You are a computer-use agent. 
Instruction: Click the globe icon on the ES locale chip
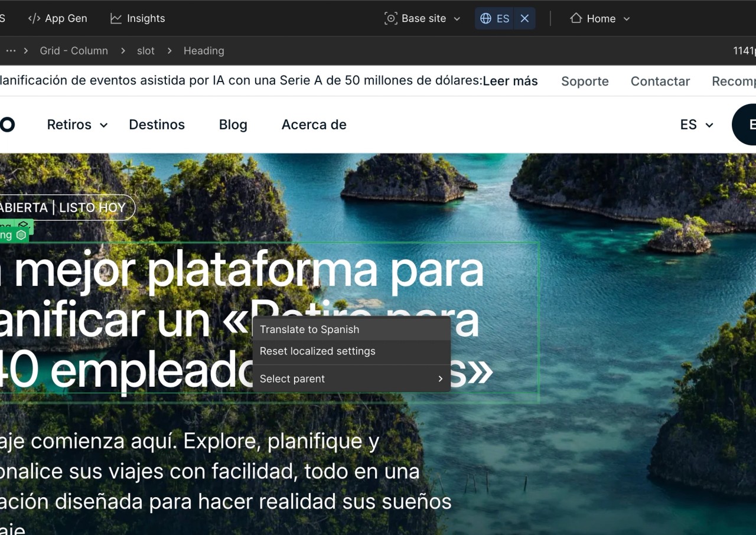point(485,18)
